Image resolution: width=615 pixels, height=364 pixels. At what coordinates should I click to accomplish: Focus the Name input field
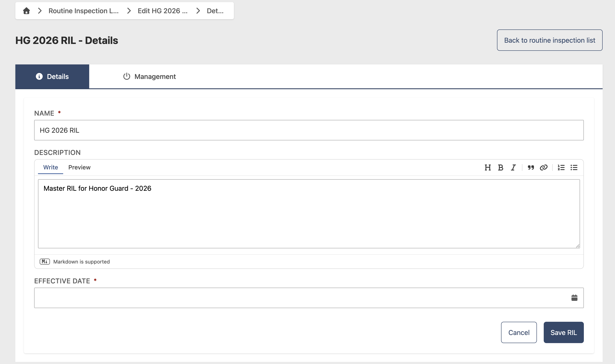coord(309,130)
